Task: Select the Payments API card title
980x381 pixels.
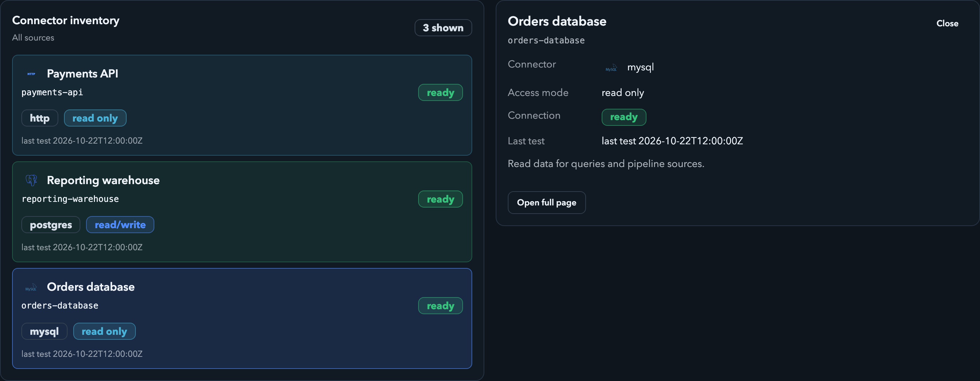Action: tap(82, 73)
